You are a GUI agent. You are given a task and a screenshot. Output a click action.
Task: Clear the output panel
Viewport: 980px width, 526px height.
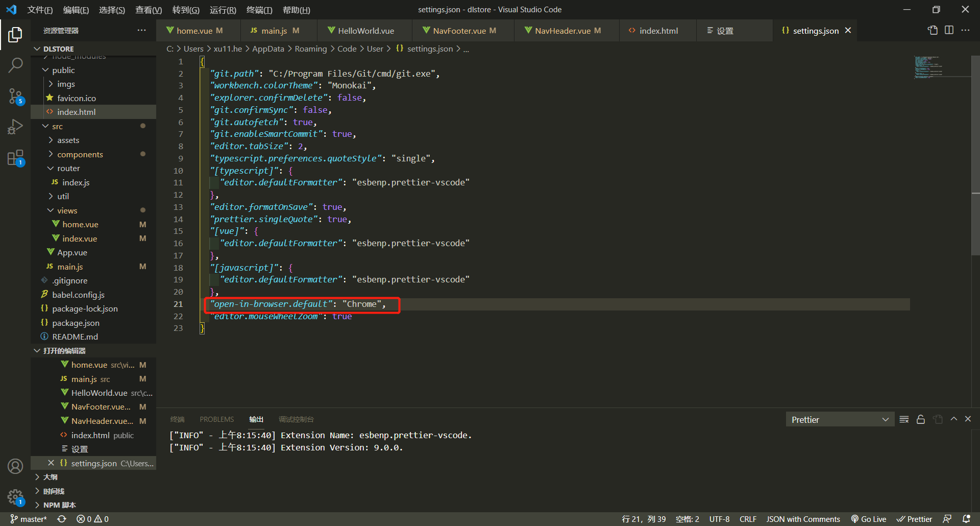coord(904,419)
